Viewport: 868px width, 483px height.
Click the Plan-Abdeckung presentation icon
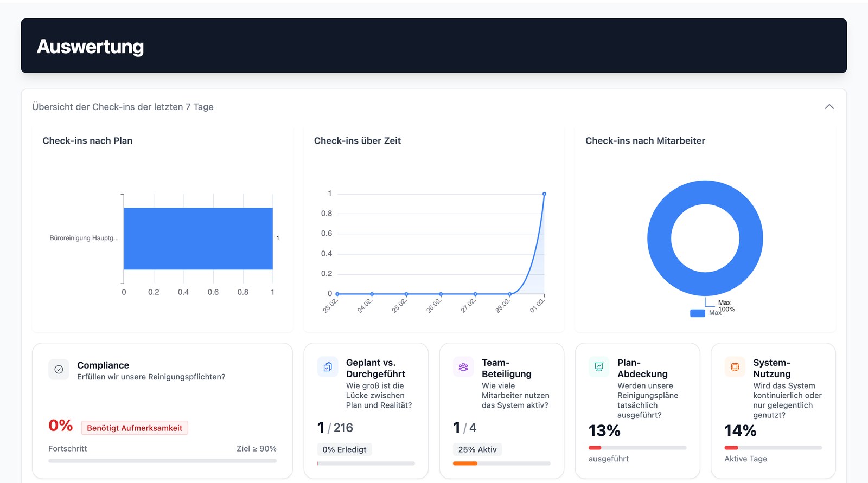[x=599, y=367]
